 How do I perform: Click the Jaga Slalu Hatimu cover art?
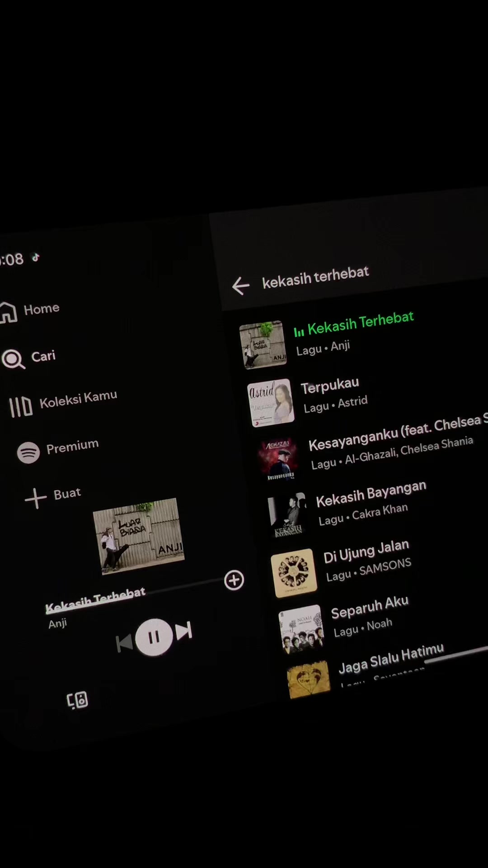tap(309, 680)
